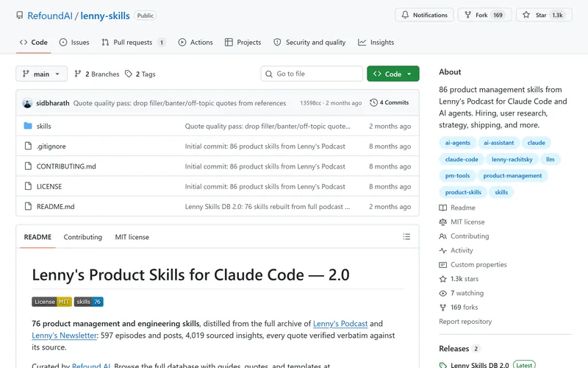The height and width of the screenshot is (368, 588).
Task: Click the pulse icon beside Activity
Action: pos(443,250)
